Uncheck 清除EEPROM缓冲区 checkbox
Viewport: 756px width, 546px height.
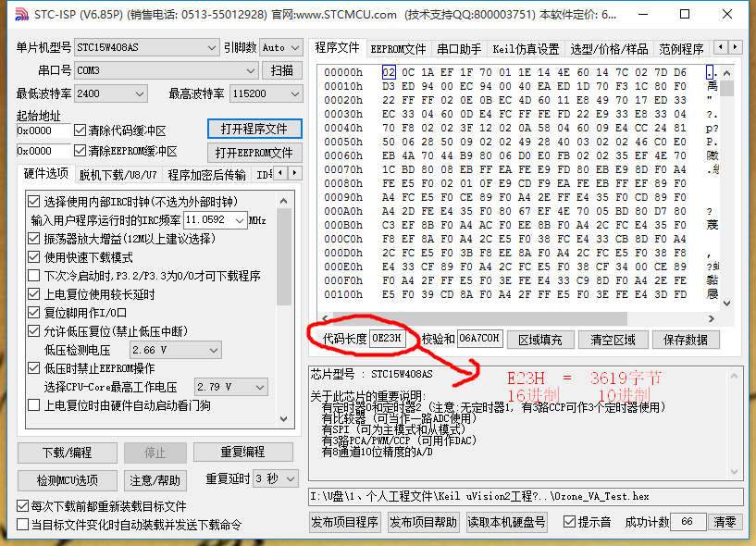pos(80,151)
